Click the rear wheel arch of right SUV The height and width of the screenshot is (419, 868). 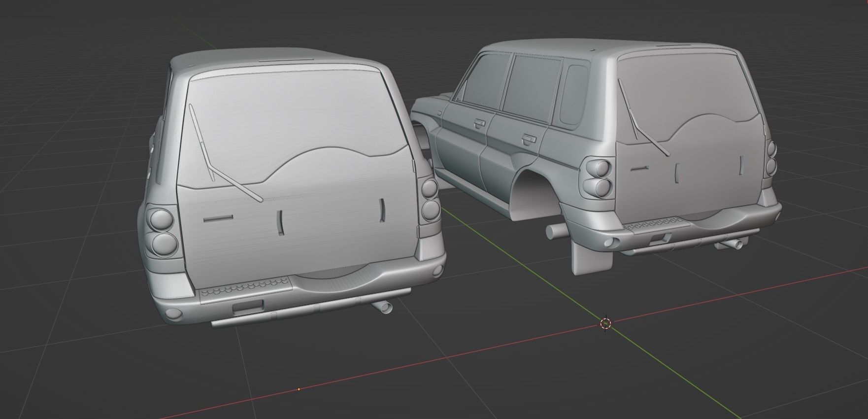click(536, 194)
